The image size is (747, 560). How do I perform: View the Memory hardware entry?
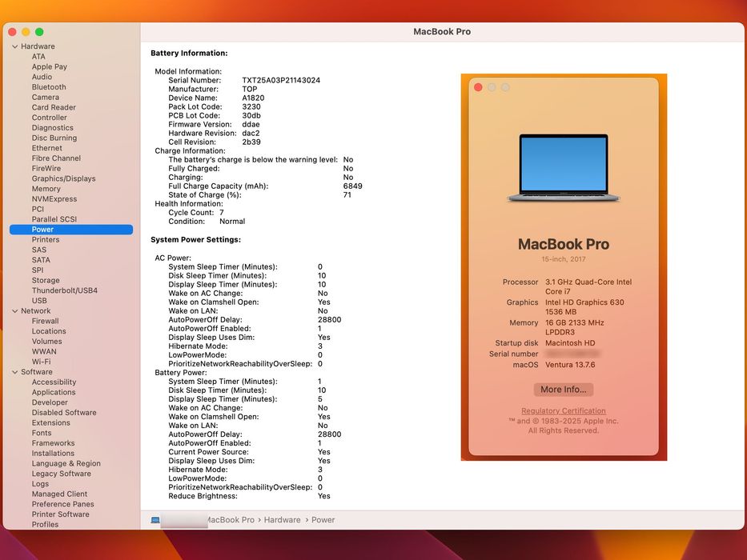46,189
